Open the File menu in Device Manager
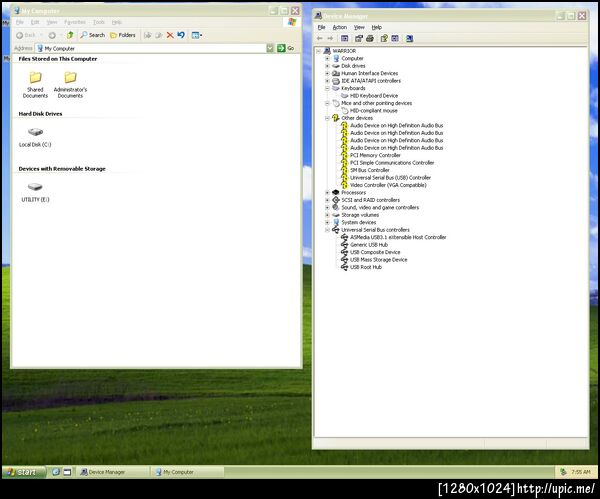 click(321, 27)
